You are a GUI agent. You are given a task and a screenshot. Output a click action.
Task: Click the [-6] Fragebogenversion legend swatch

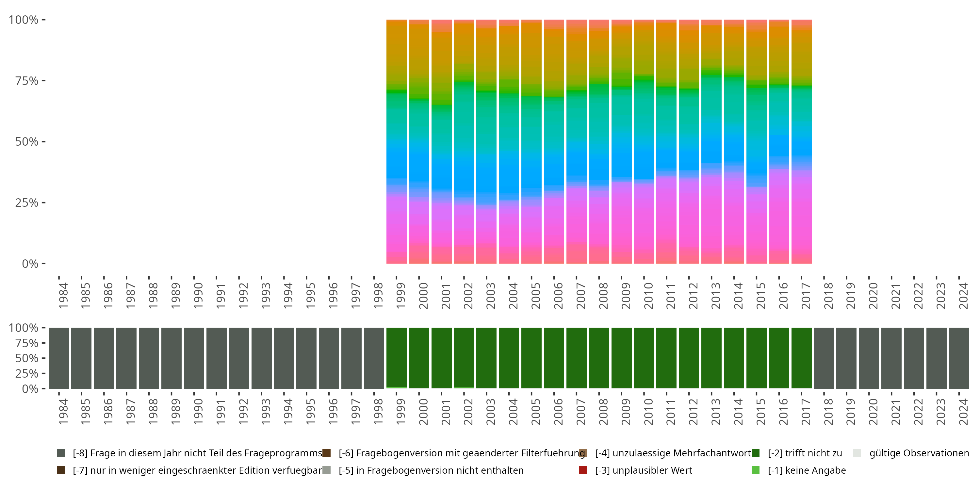pos(326,453)
